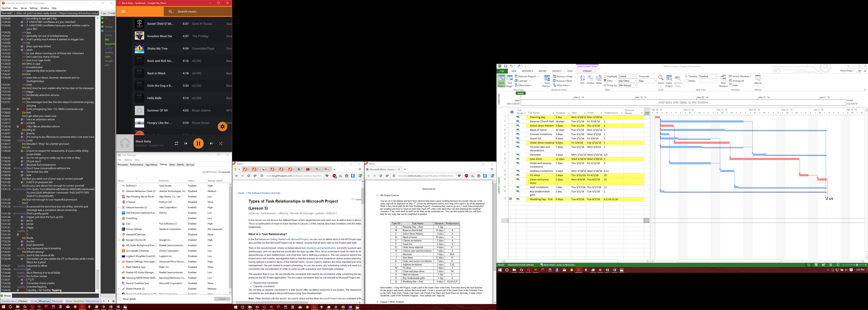Screen dimensions: 868x310
Task: Expand the Timescale Days dropdown
Action: click(655, 81)
